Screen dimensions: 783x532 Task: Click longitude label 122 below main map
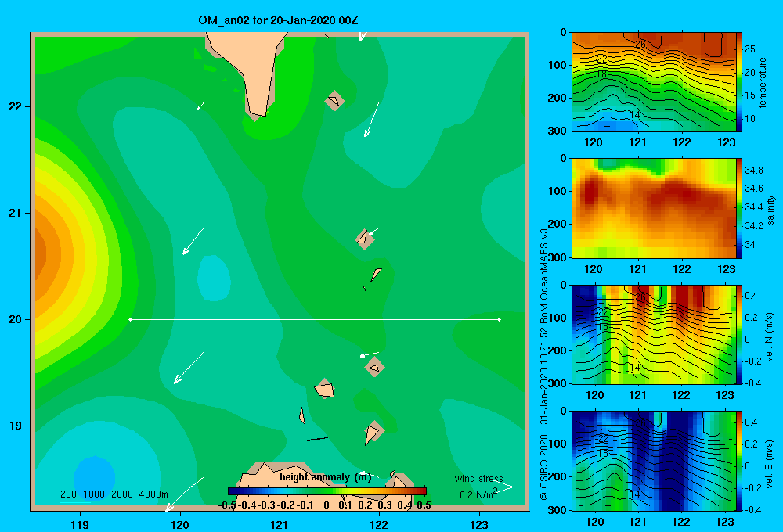click(379, 524)
